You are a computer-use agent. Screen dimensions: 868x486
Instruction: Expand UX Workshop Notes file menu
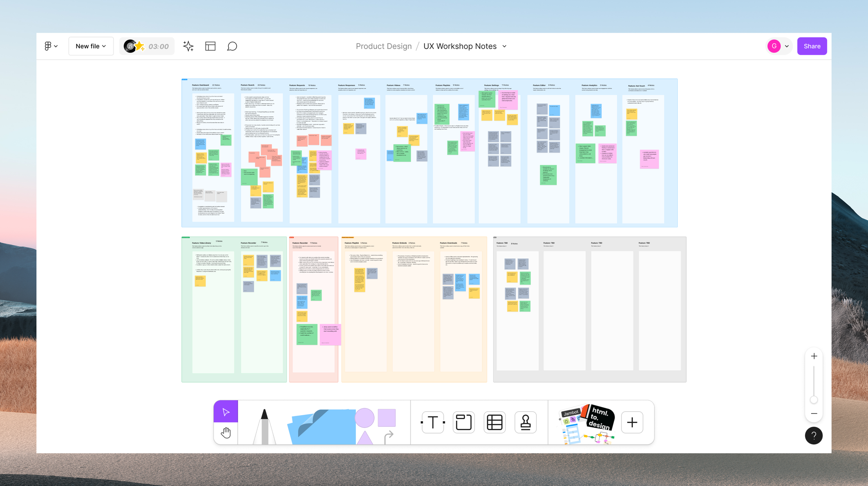coord(504,46)
